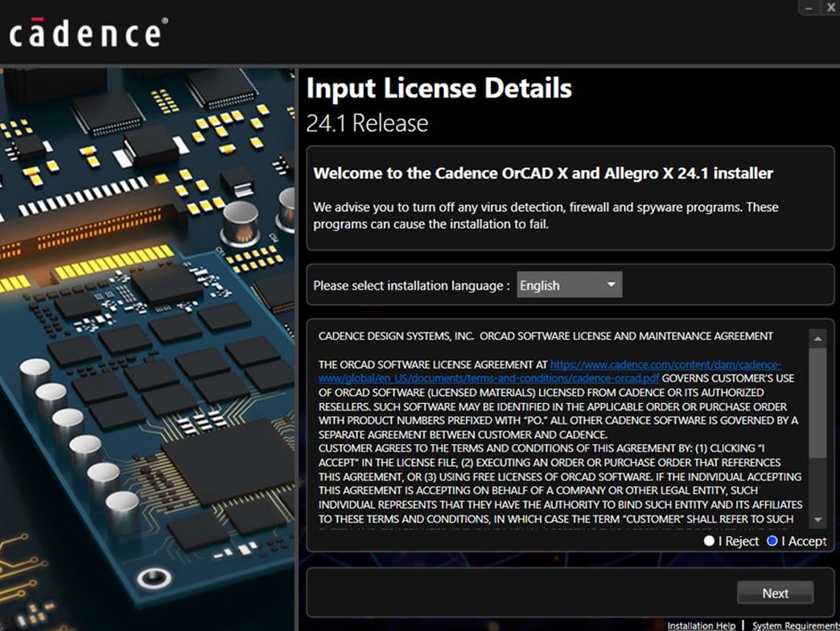Click the license agreement scrollbar thumb
Image resolution: width=840 pixels, height=631 pixels.
point(817,402)
